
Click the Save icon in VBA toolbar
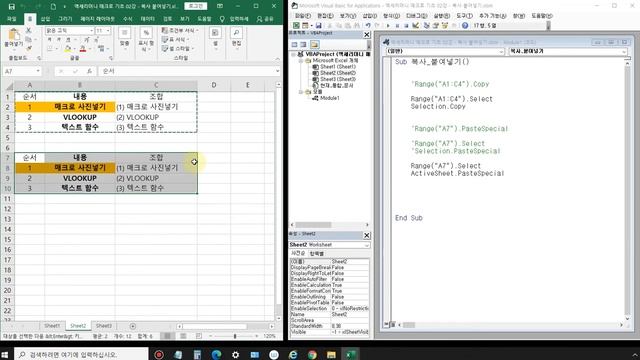318,25
